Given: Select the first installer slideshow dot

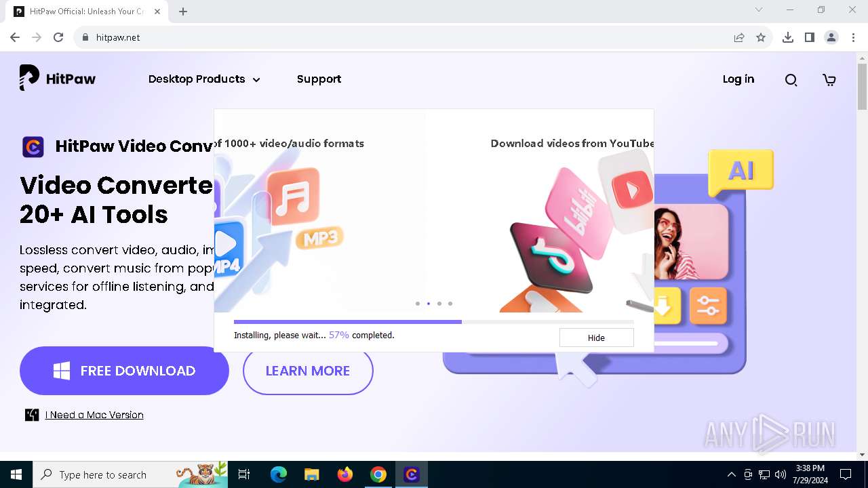Looking at the screenshot, I should pyautogui.click(x=418, y=304).
